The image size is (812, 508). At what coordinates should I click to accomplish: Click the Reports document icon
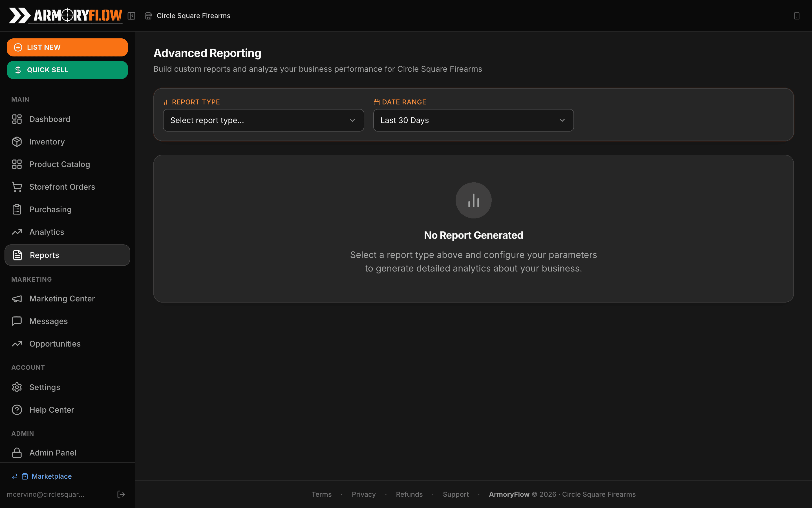pos(17,255)
